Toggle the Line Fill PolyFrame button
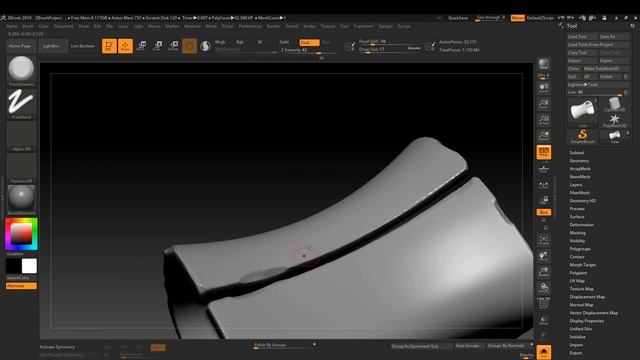 tap(544, 303)
